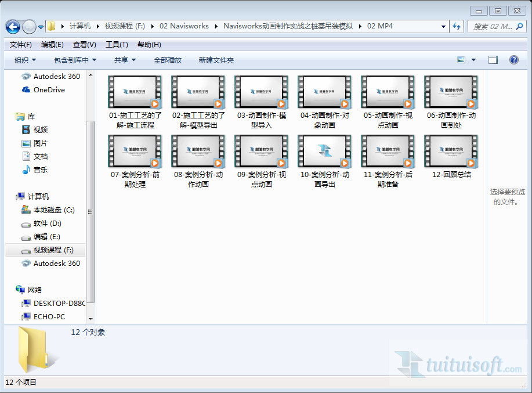Open the 帮助(H) menu
This screenshot has width=532, height=393.
point(149,45)
